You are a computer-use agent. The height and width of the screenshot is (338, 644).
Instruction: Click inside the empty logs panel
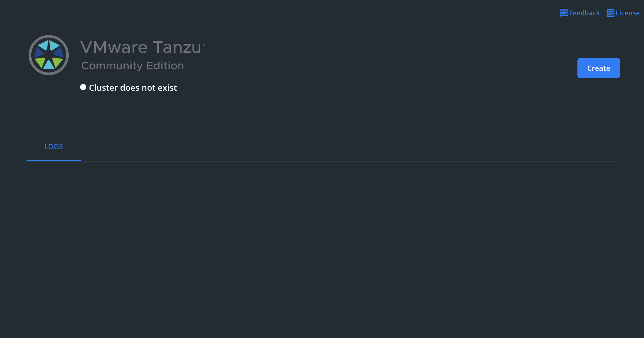pos(322,241)
